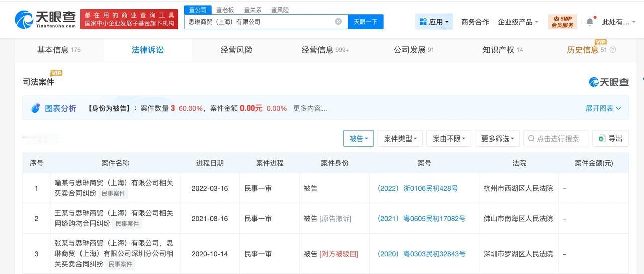Click the 天眼一下 search button
This screenshot has width=644, height=274.
(366, 22)
